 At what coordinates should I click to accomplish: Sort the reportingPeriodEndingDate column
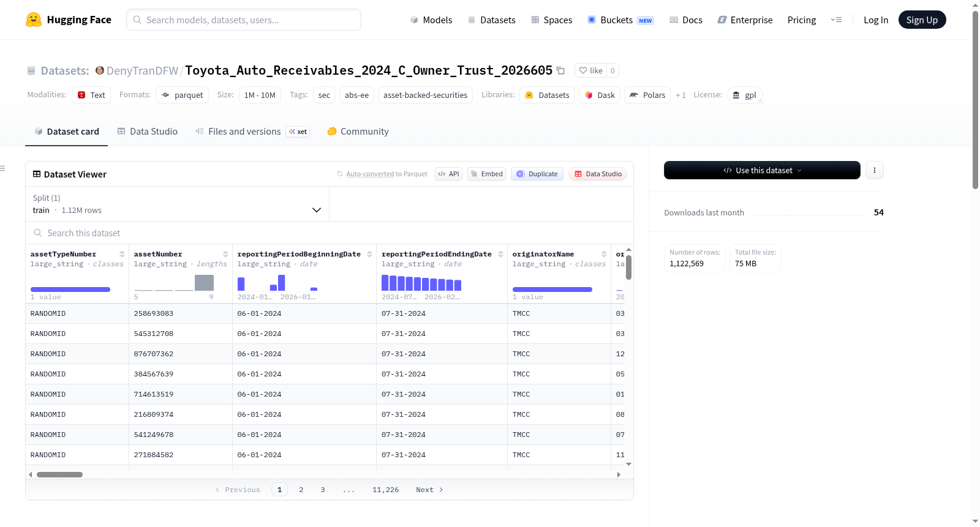(500, 254)
